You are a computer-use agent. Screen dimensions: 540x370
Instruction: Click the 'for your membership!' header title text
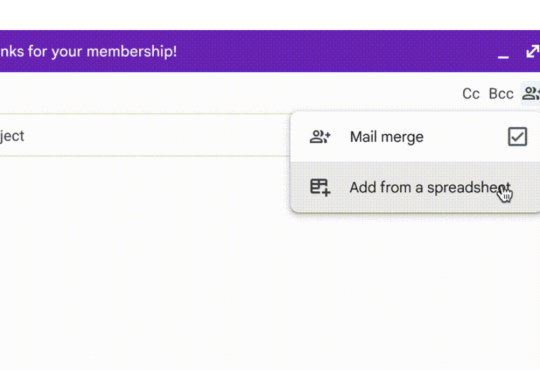coord(102,52)
